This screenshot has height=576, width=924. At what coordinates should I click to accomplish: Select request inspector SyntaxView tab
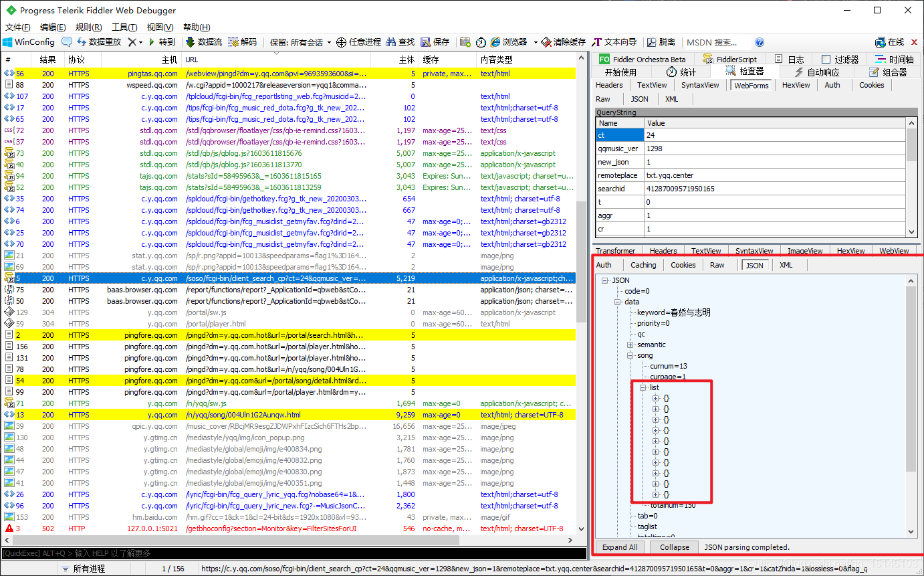tap(700, 85)
